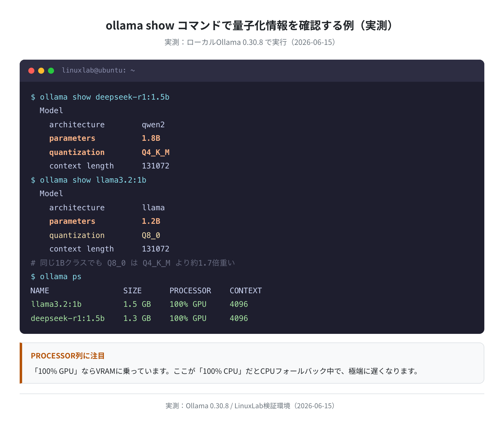Select the quantization value Q4_K_M

point(156,152)
